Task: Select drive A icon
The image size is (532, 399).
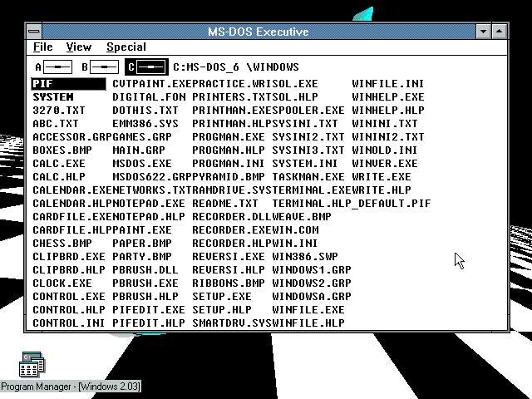Action: 53,66
